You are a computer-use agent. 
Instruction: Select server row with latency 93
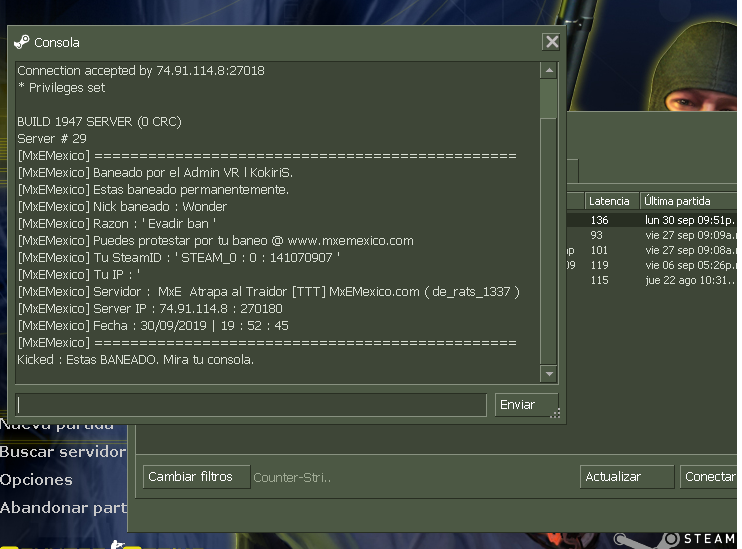point(652,235)
